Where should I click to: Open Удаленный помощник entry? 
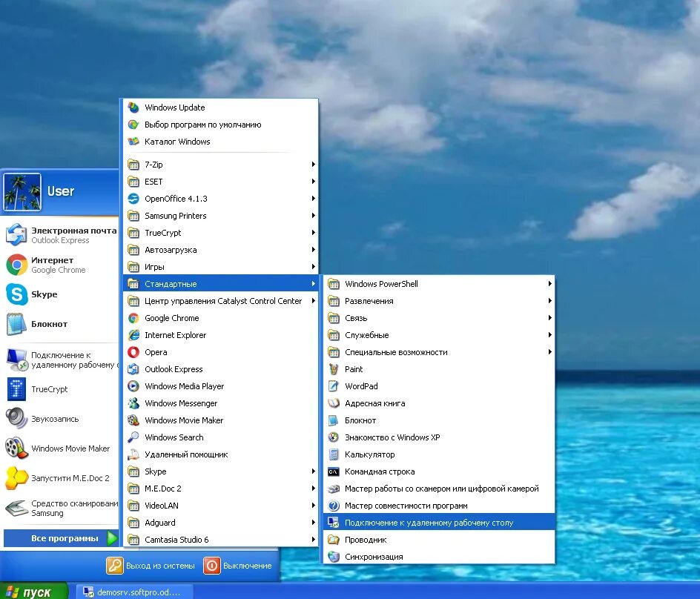pyautogui.click(x=220, y=454)
